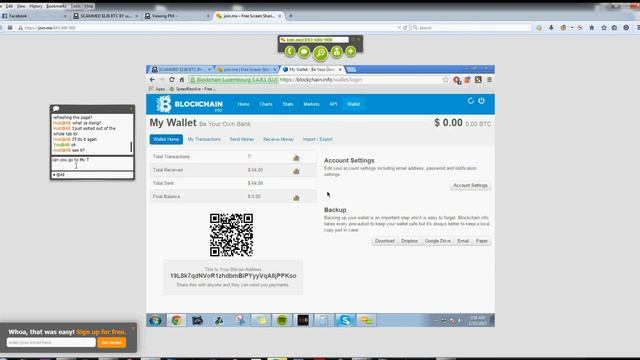Select Wallet in Blockchain nav bar
640x360 pixels.
pyautogui.click(x=353, y=104)
